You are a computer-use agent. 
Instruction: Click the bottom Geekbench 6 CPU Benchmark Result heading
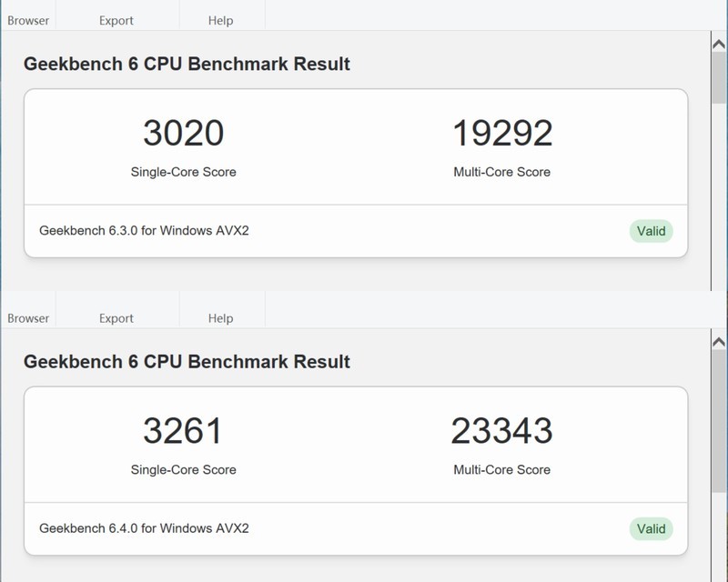(x=187, y=362)
